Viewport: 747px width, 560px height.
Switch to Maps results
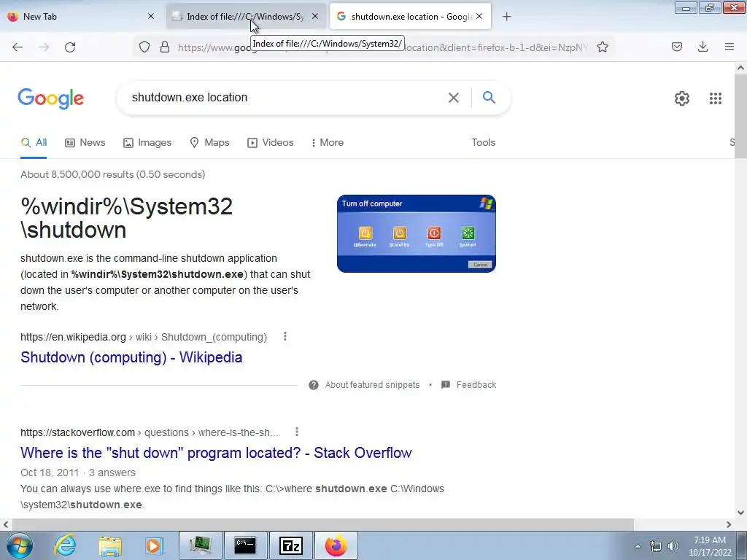tap(209, 142)
